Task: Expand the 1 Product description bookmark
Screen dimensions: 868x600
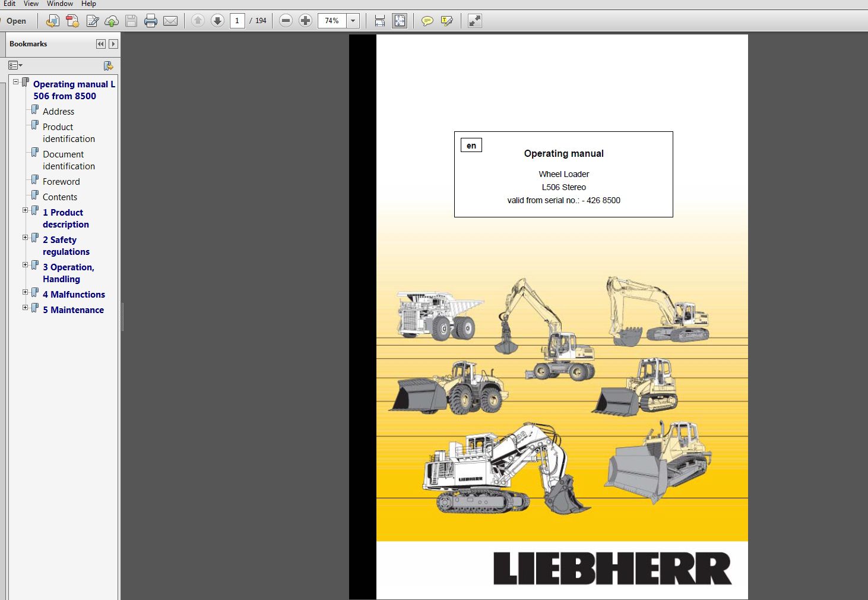Action: coord(26,210)
